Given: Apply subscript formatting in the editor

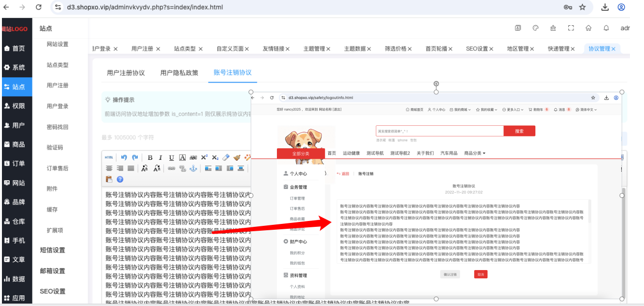Looking at the screenshot, I should [x=215, y=157].
